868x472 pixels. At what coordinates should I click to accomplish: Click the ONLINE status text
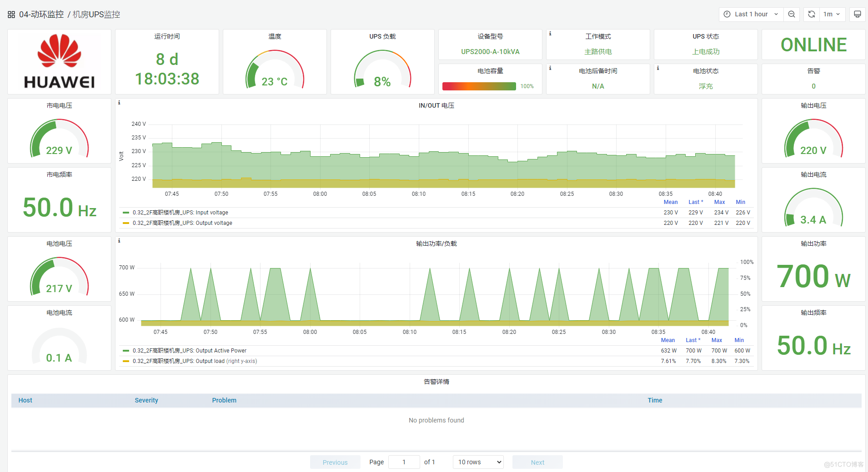(813, 45)
